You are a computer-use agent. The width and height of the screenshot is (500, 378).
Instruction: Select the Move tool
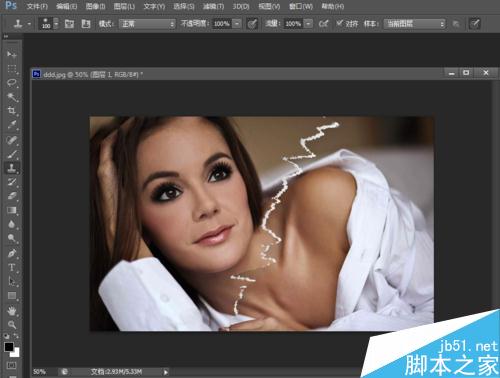(12, 54)
